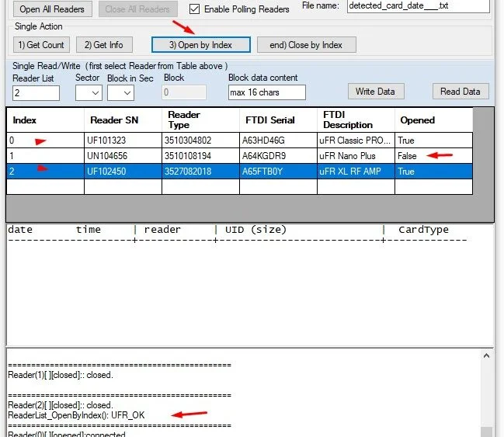Click the end) Close by Index button
The height and width of the screenshot is (437, 504).
(306, 45)
